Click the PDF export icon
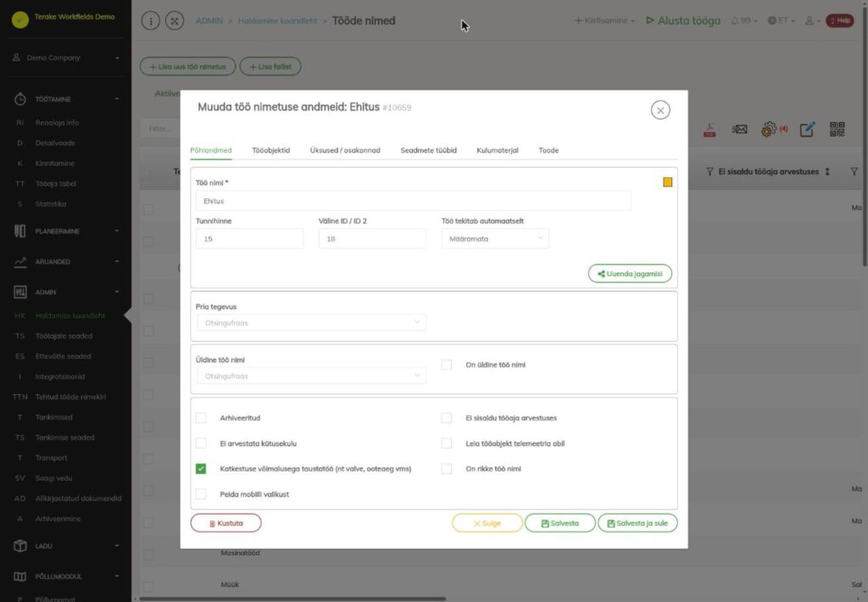Screen dimensions: 868x602 point(709,130)
